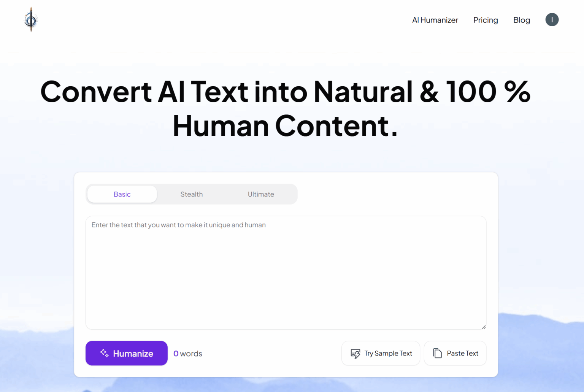Open the Pricing page
584x392 pixels.
tap(486, 20)
